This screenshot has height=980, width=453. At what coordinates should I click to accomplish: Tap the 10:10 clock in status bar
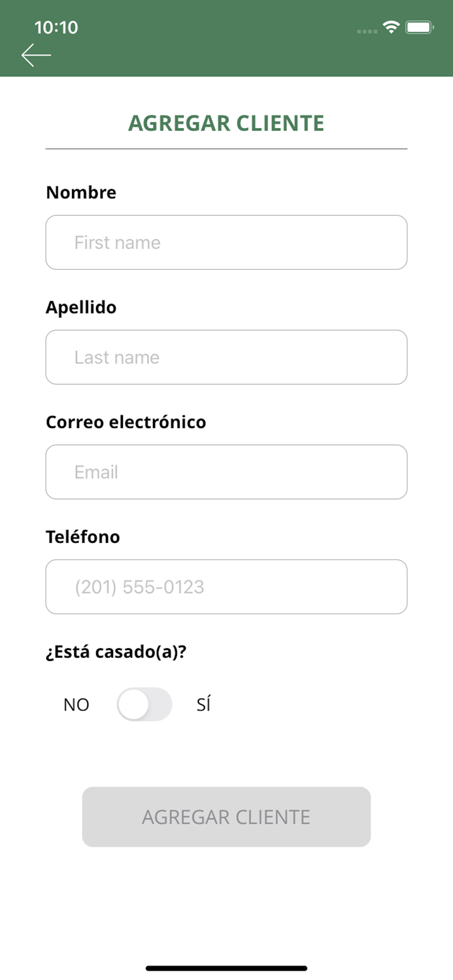coord(56,27)
